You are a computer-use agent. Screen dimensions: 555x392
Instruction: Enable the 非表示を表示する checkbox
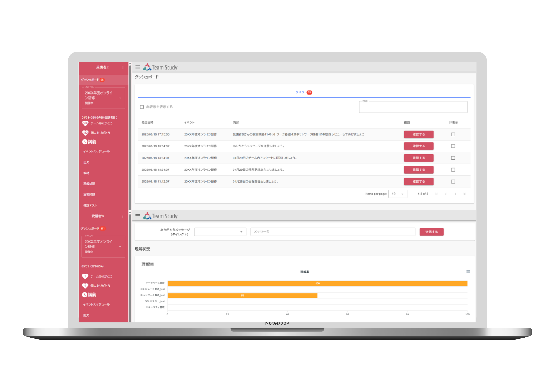pos(142,106)
